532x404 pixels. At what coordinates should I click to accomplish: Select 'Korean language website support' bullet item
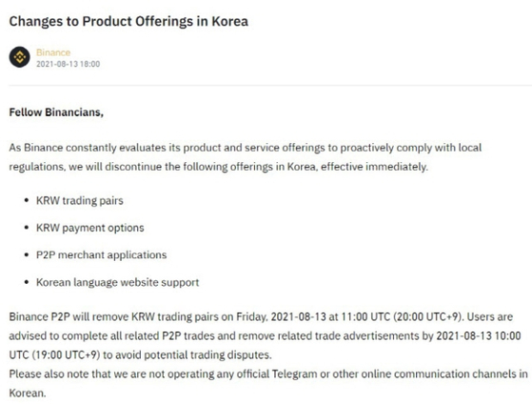117,282
